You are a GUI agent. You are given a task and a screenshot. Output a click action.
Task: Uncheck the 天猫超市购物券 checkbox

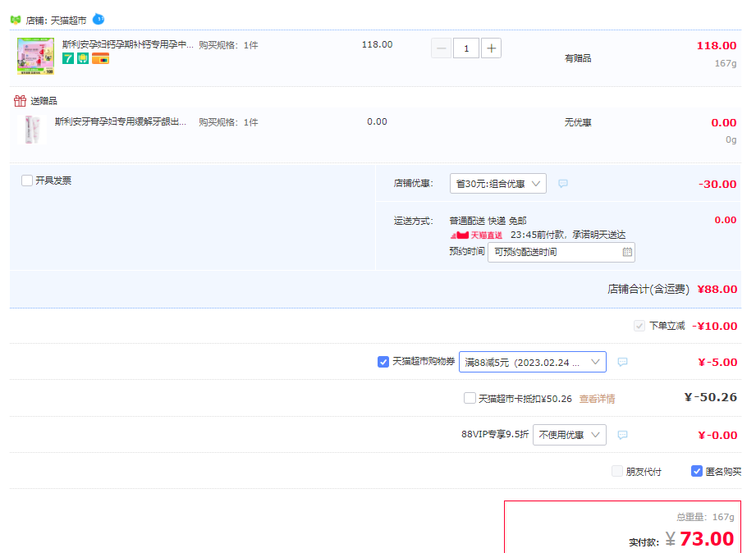coord(383,362)
